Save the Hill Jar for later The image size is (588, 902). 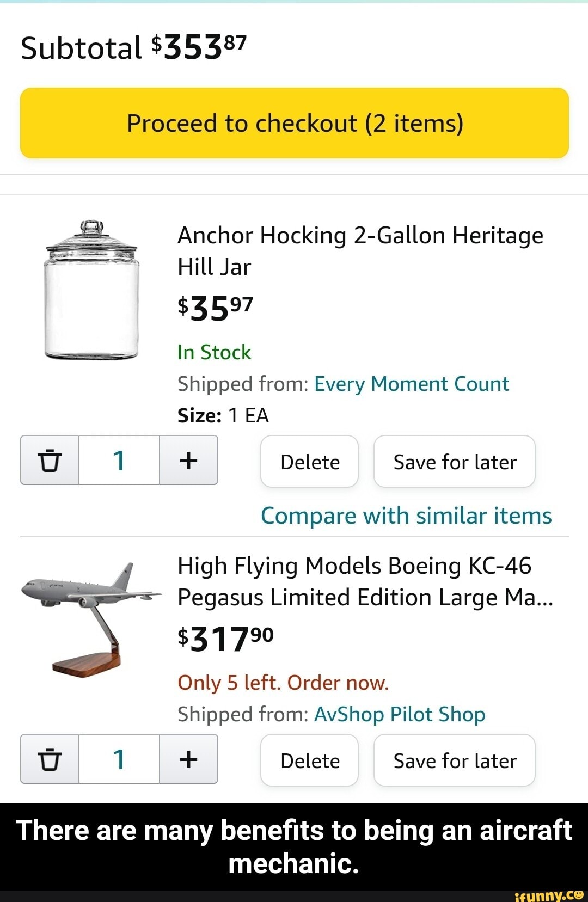pyautogui.click(x=455, y=462)
